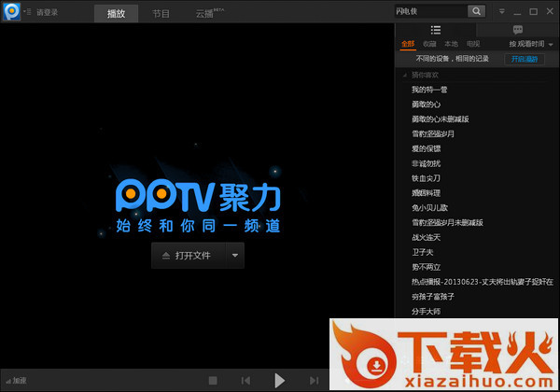Select the 本地 filter tab
Image resolution: width=560 pixels, height=392 pixels.
click(451, 44)
